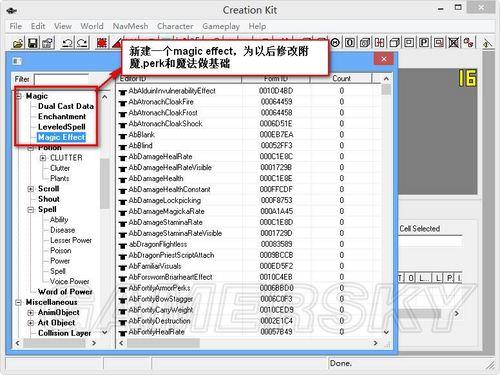Click the icon next to AbBlank row
Screen dimensions: 500x375
[123, 135]
